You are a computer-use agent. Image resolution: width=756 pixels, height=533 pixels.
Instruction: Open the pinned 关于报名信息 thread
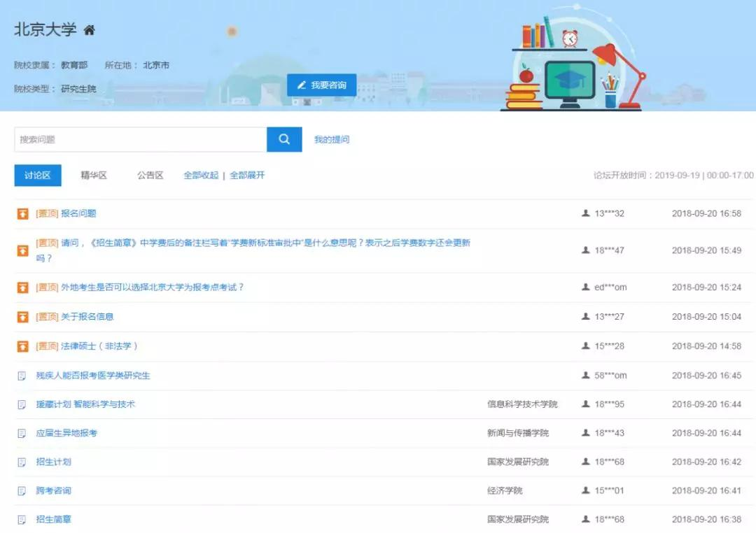coord(87,317)
